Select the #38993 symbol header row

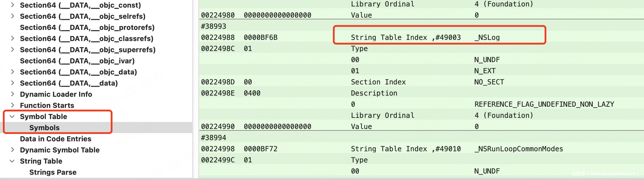tap(213, 26)
